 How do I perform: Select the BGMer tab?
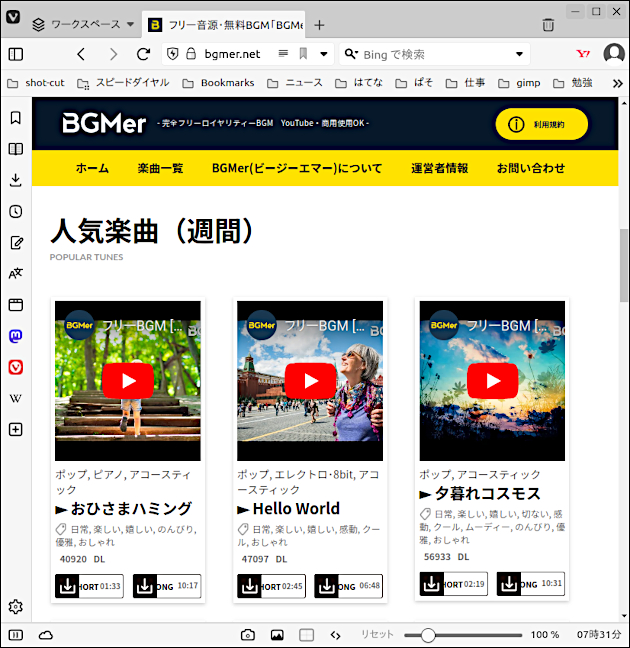pos(224,25)
